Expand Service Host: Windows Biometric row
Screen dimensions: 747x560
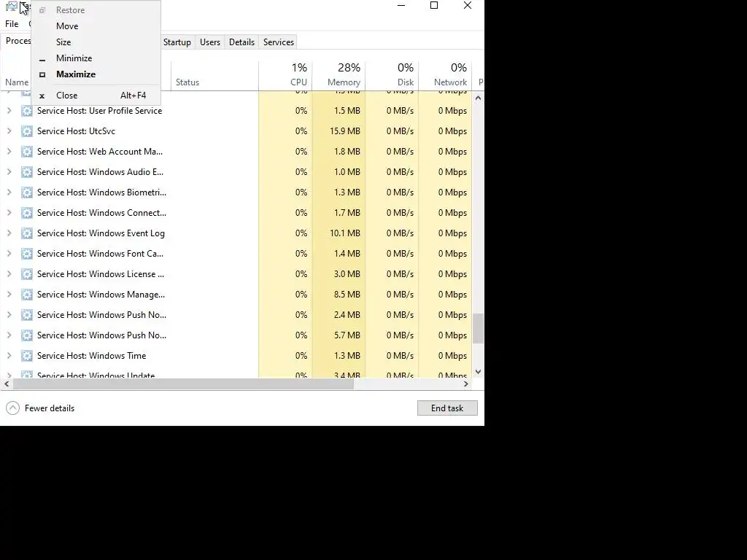[9, 192]
